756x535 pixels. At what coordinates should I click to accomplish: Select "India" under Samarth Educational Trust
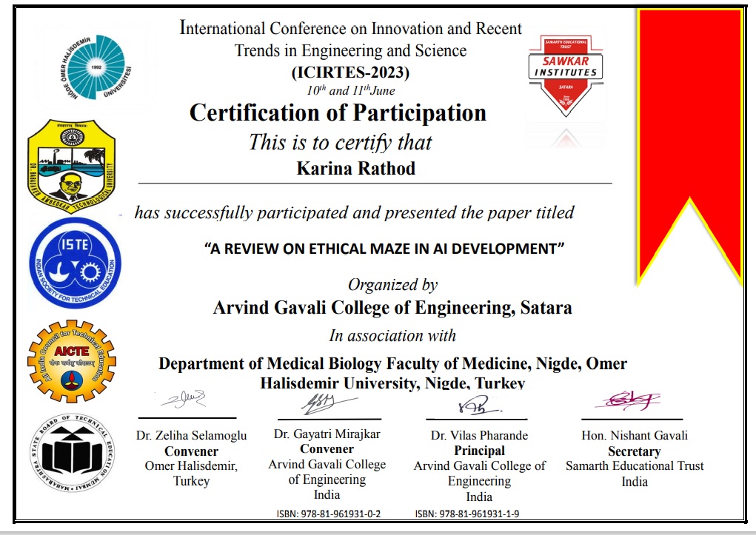tap(635, 482)
